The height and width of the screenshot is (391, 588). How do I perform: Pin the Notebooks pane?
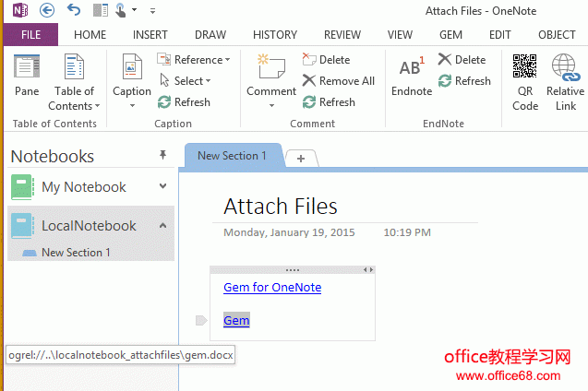(x=163, y=155)
